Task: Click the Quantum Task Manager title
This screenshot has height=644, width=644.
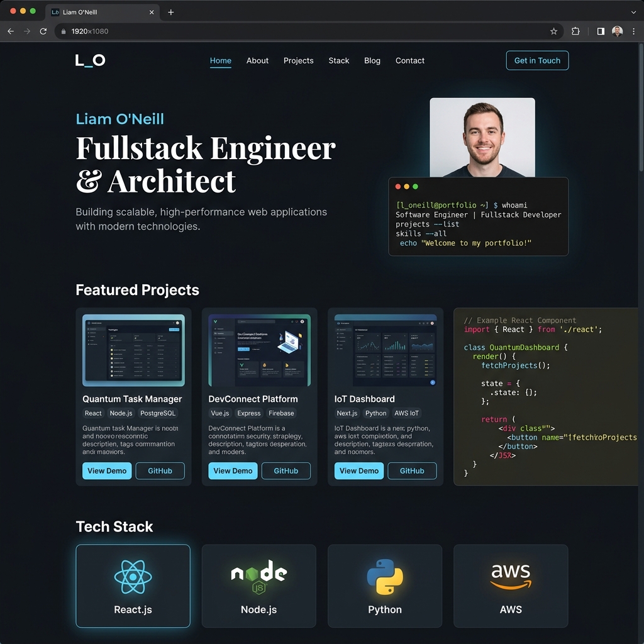Action: click(132, 399)
